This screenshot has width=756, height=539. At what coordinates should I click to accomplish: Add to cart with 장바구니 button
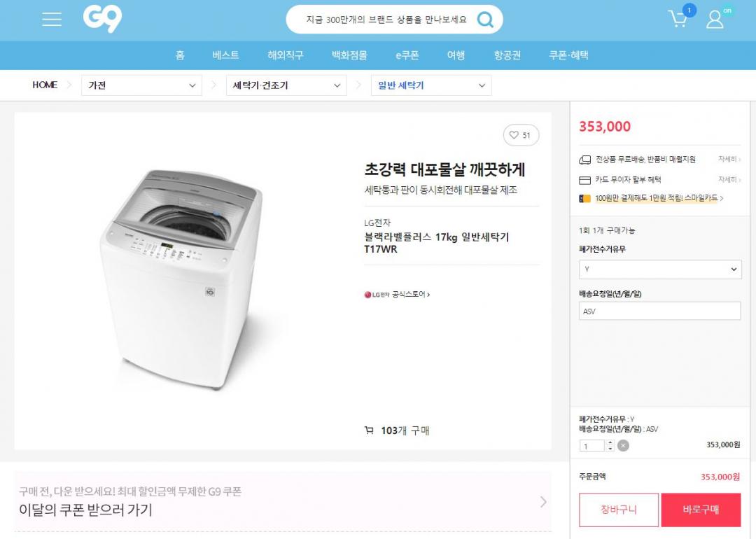point(619,510)
